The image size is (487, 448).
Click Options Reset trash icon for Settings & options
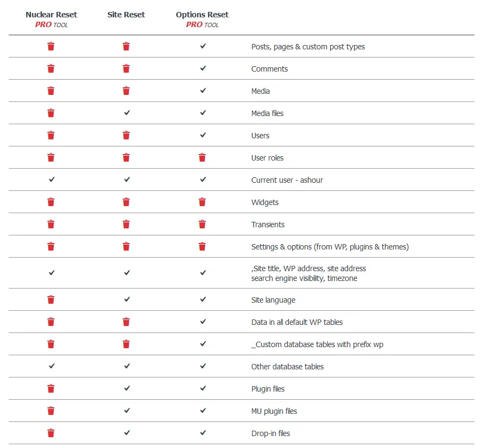coord(203,247)
